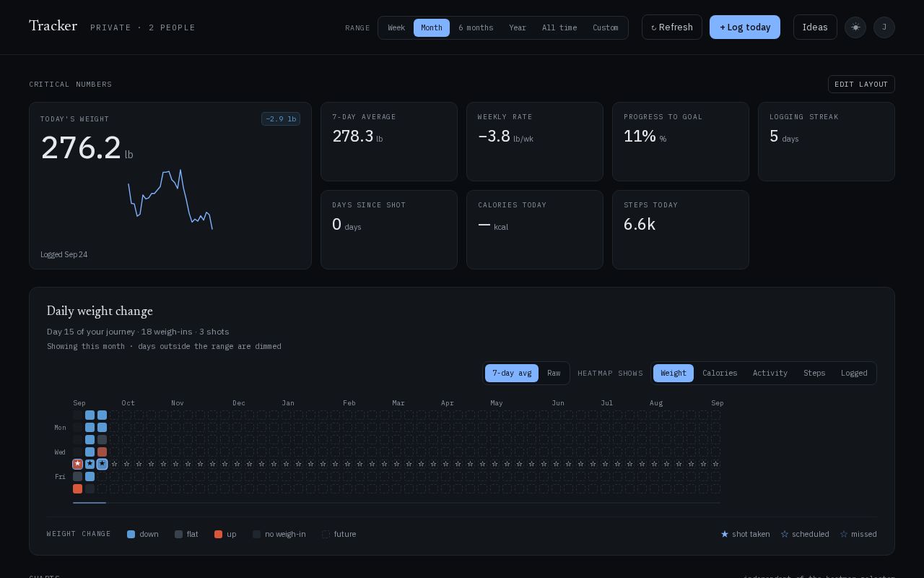
Task: Click the 'PRIVATE · 2 PEOPLE' label
Action: (x=143, y=27)
